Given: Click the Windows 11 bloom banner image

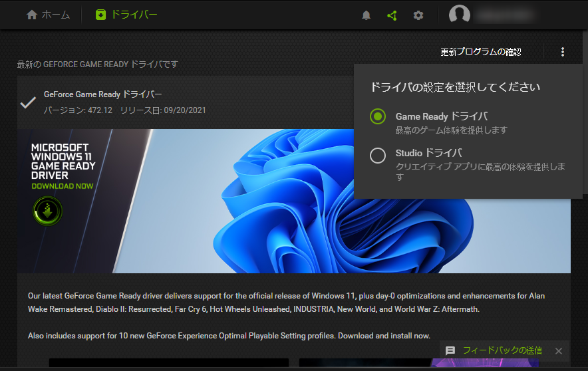Looking at the screenshot, I should (x=294, y=201).
